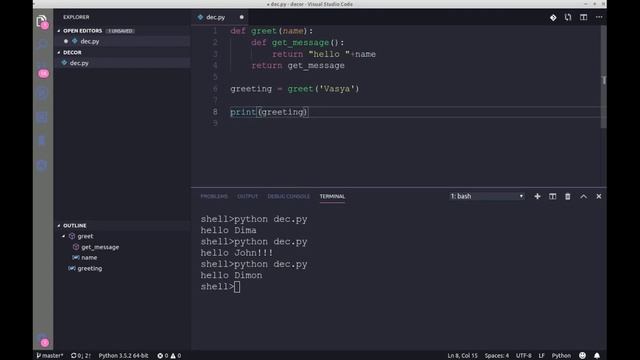This screenshot has height=360, width=640.
Task: Click 'hello Dimon' terminal output
Action: point(231,276)
